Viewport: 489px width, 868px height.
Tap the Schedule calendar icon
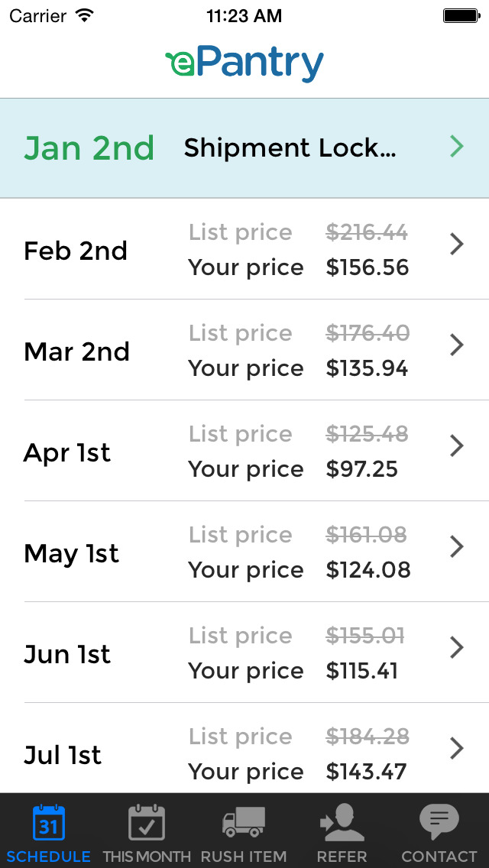click(x=49, y=823)
